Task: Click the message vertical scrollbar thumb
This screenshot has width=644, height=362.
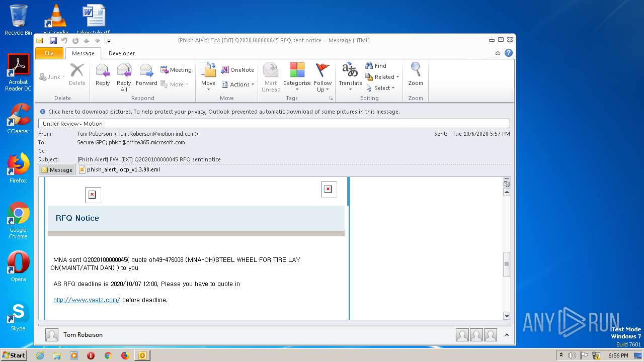Action: coord(507,264)
